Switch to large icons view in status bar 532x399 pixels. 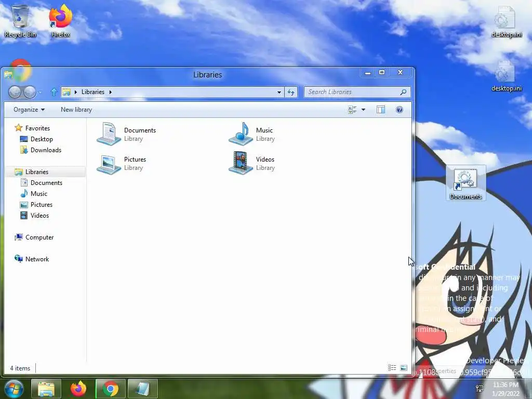click(x=403, y=368)
